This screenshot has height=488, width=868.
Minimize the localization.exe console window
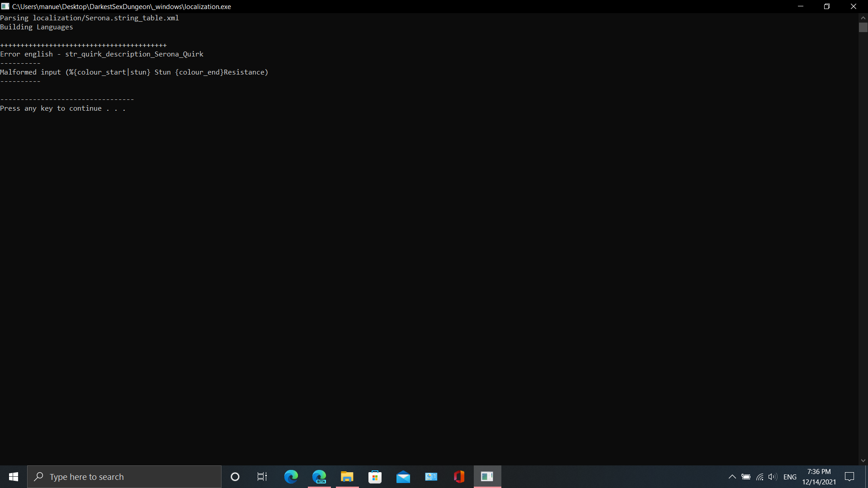pyautogui.click(x=801, y=6)
